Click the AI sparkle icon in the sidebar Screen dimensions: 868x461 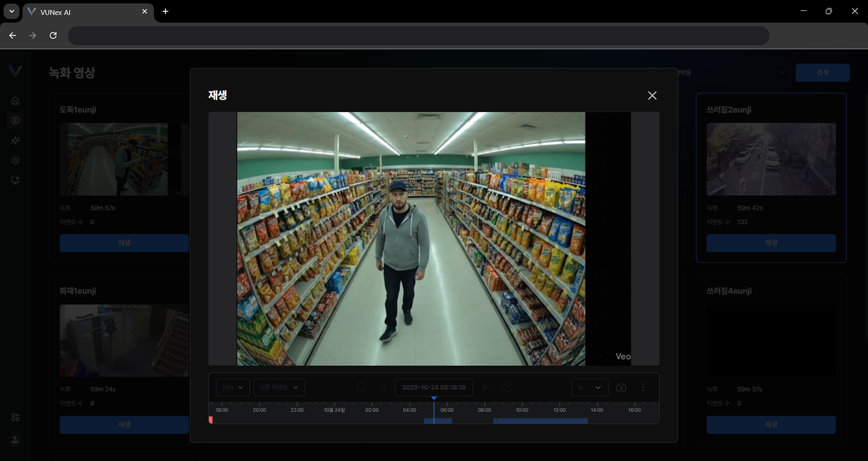coord(15,141)
